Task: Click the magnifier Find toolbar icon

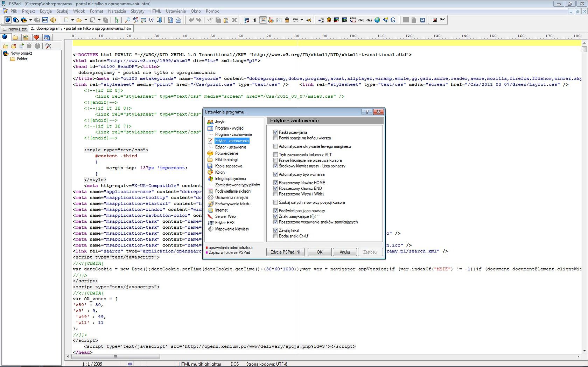Action: tap(128, 20)
